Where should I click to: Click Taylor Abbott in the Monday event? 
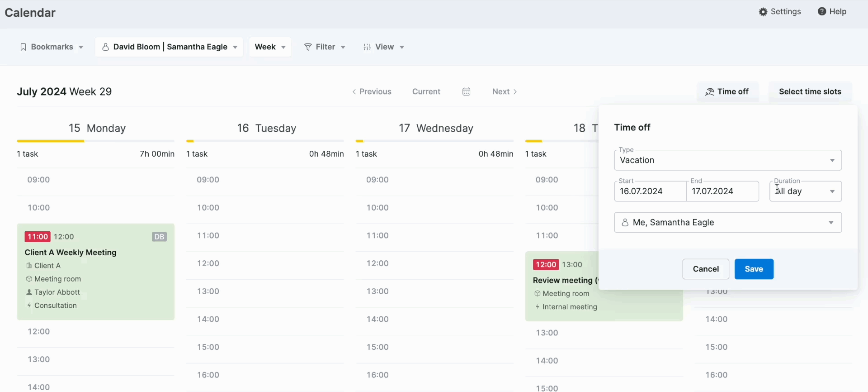click(x=57, y=292)
